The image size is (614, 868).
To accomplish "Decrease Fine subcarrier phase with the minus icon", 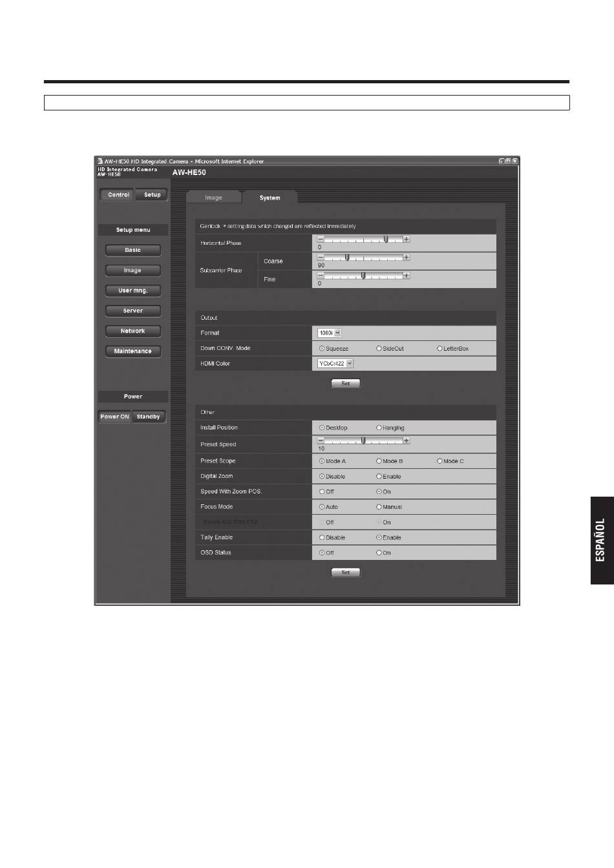I will click(321, 276).
